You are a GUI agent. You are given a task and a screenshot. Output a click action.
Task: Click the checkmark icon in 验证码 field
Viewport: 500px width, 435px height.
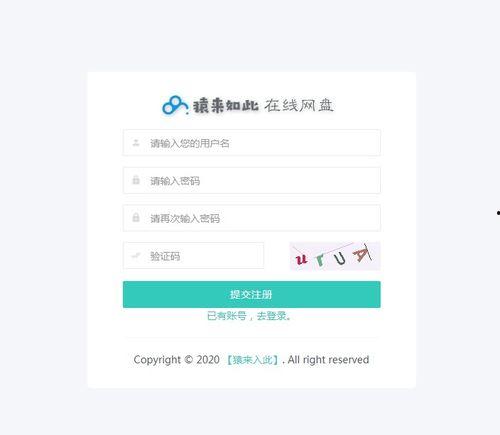coord(136,256)
